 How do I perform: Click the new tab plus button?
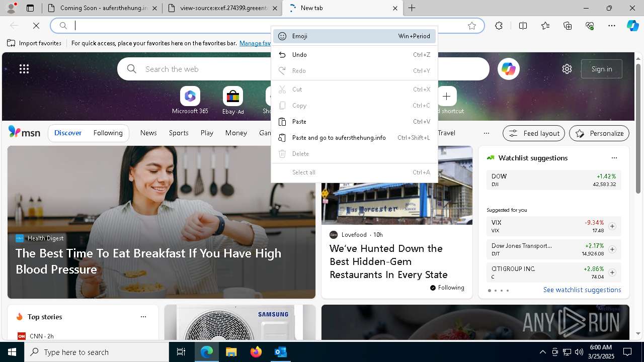point(412,8)
